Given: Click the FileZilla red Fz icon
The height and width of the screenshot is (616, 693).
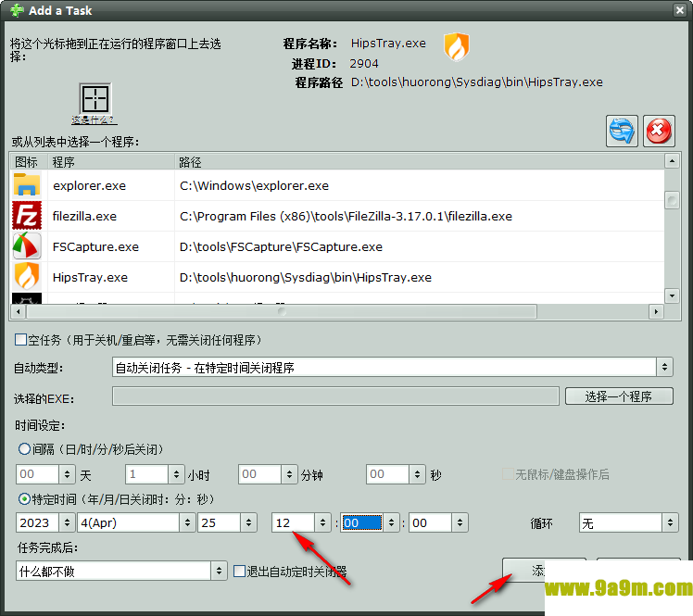Looking at the screenshot, I should coord(27,216).
